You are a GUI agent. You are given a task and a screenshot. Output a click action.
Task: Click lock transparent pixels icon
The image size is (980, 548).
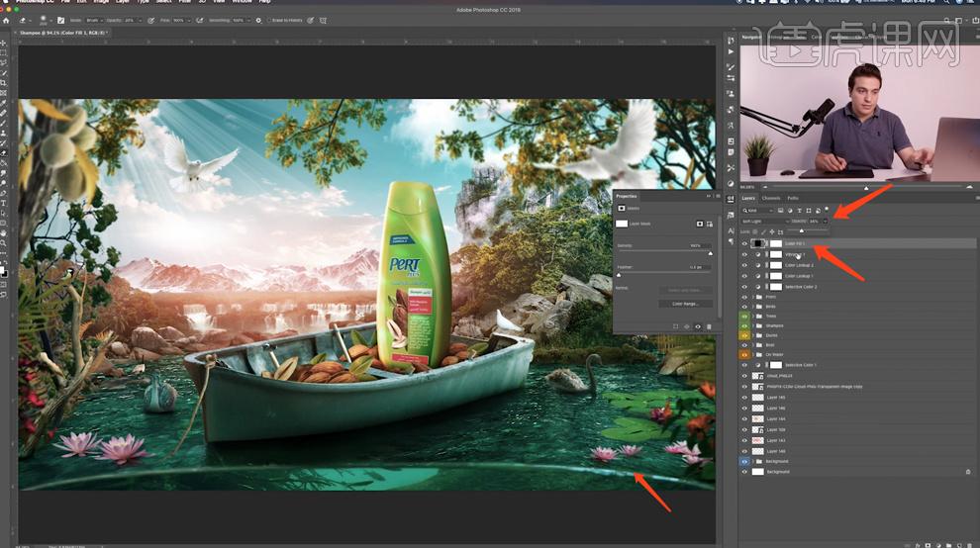(754, 231)
